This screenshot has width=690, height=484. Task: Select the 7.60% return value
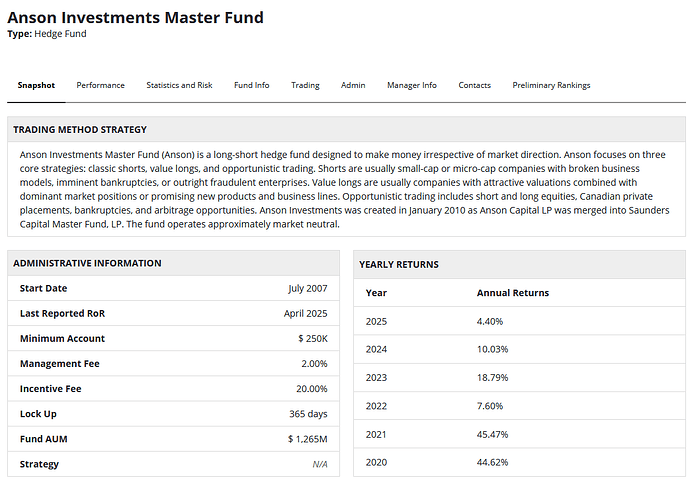490,406
